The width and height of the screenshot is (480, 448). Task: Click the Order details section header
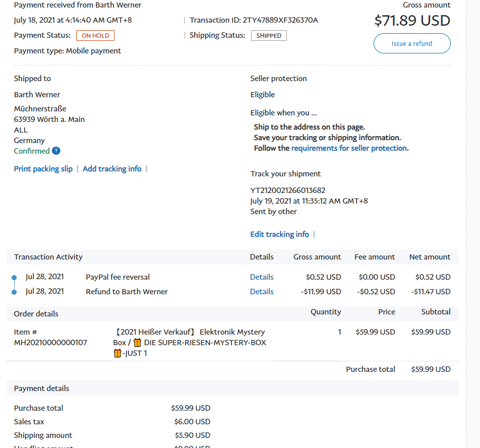point(36,313)
